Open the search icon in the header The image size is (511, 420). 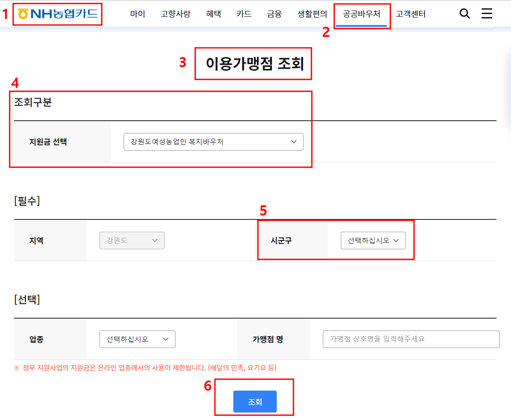[465, 14]
